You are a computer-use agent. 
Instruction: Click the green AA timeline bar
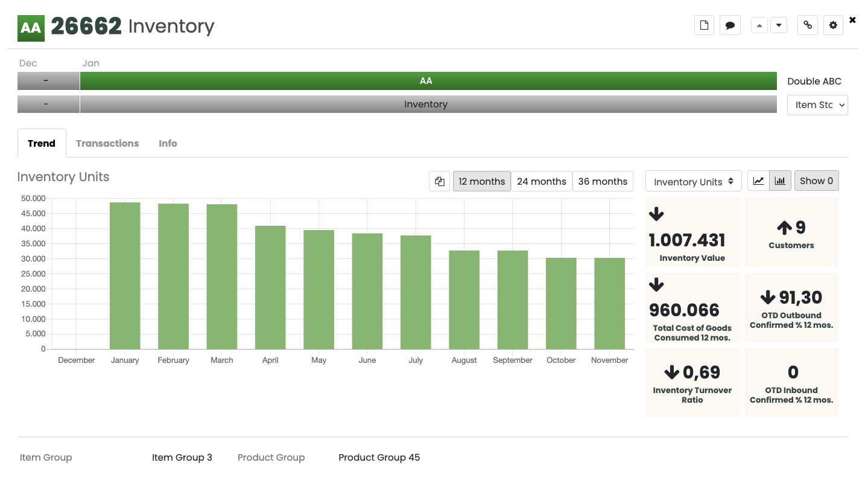tap(428, 81)
